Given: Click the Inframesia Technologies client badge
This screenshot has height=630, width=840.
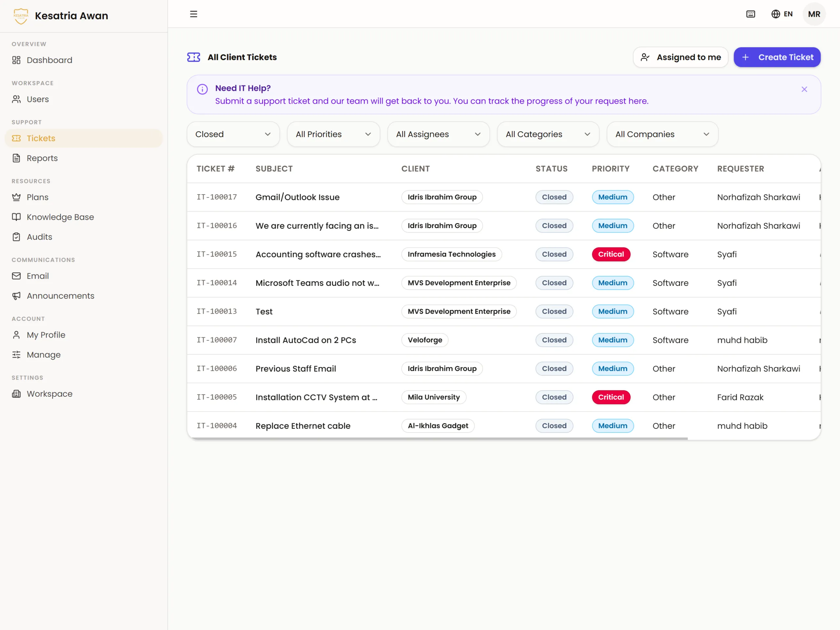Looking at the screenshot, I should (x=451, y=254).
